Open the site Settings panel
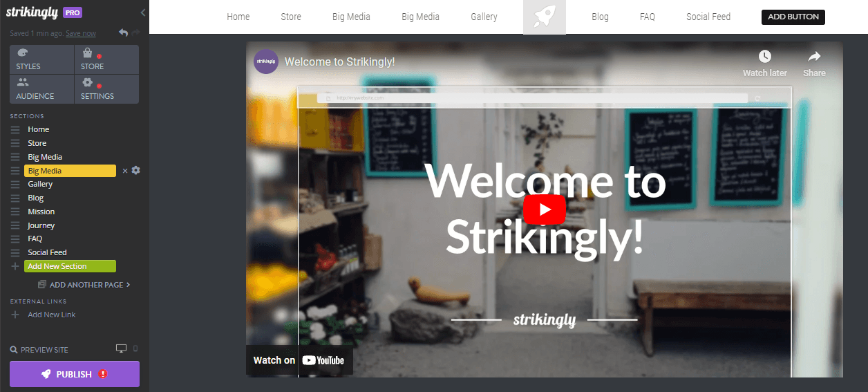The height and width of the screenshot is (392, 868). 106,89
